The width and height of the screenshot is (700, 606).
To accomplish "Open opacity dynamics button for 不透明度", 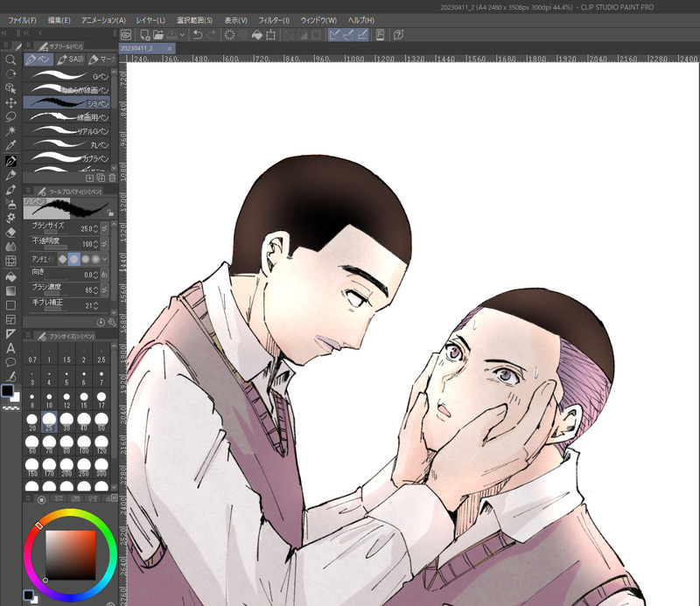I will (104, 244).
